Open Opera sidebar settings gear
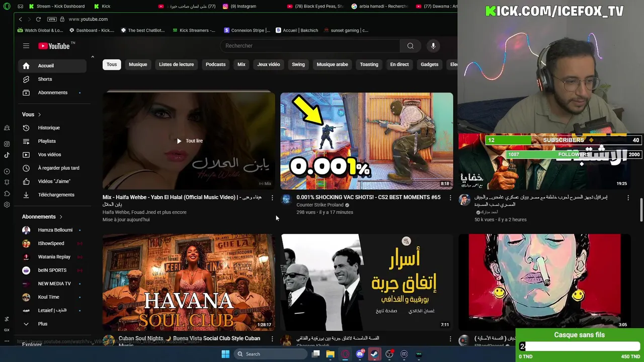This screenshot has height=362, width=644. [7, 205]
